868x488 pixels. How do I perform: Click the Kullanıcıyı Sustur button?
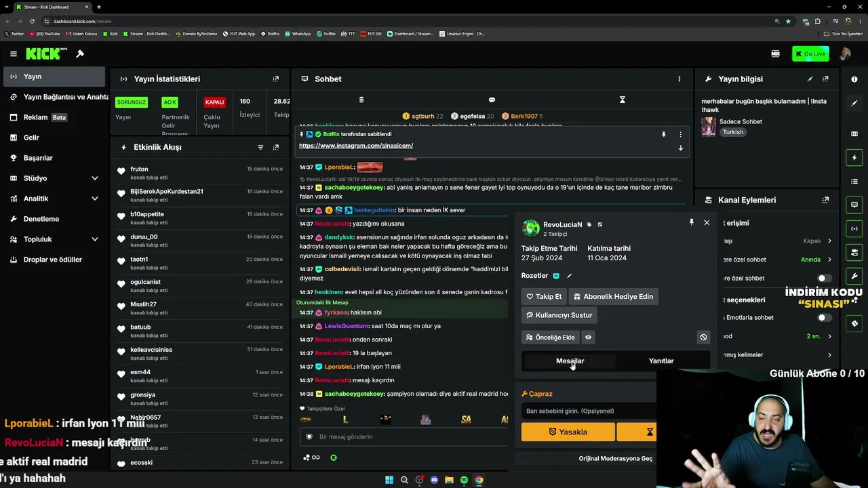[x=559, y=315]
